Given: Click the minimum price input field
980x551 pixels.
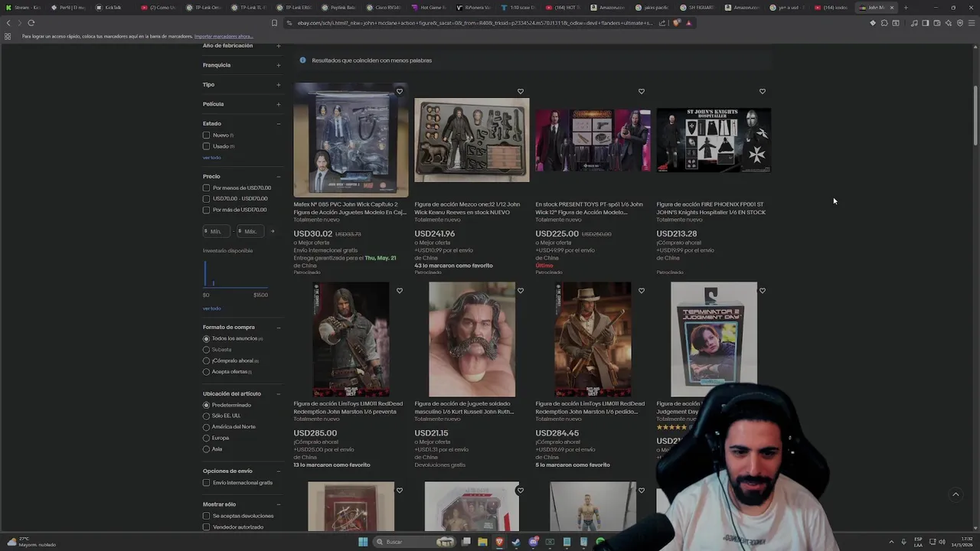Looking at the screenshot, I should (217, 231).
